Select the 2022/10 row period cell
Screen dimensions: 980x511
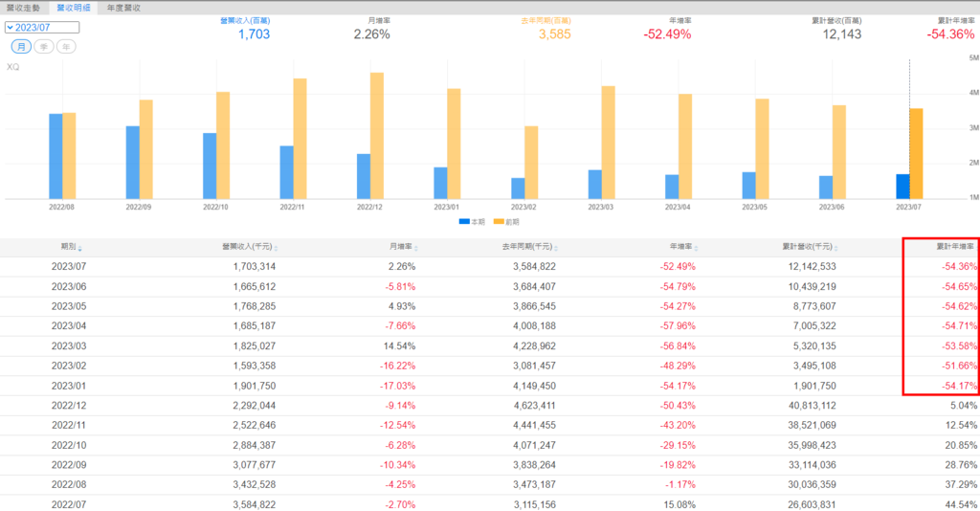(69, 445)
